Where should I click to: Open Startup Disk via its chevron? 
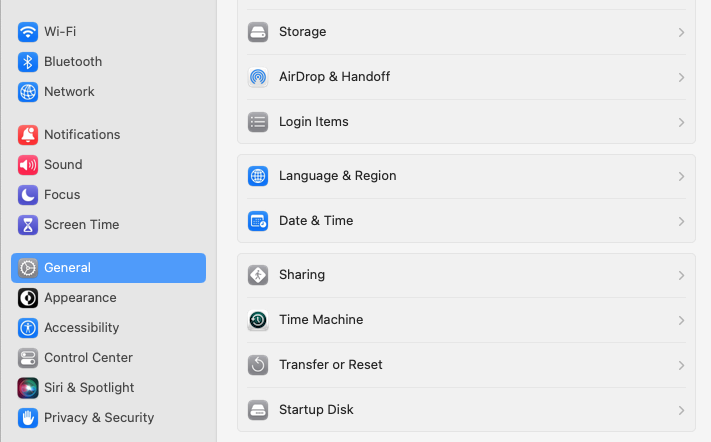pos(681,410)
